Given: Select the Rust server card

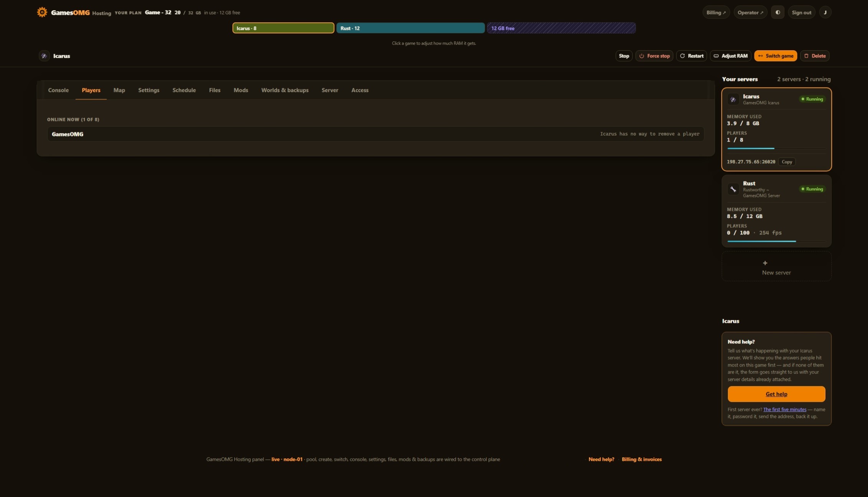Looking at the screenshot, I should click(776, 211).
